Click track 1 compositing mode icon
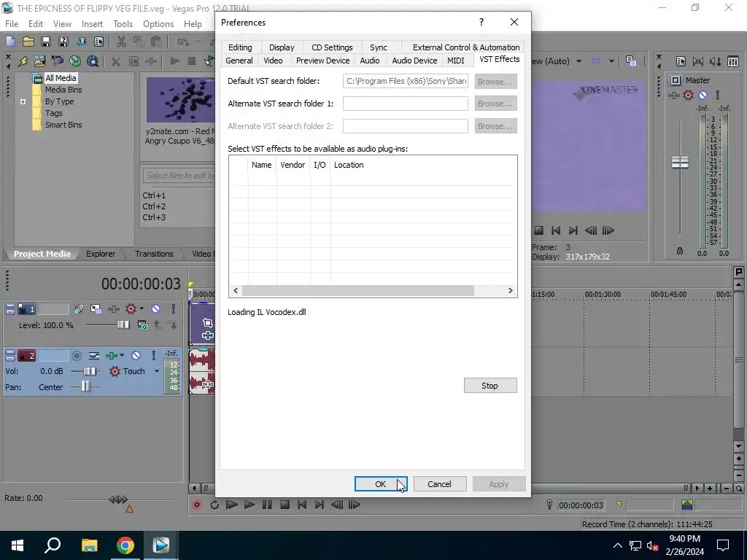Viewport: 747px width, 560px height. 142,324
